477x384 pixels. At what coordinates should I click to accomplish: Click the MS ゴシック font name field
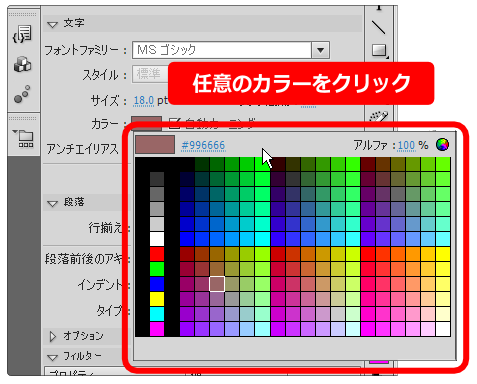point(222,50)
